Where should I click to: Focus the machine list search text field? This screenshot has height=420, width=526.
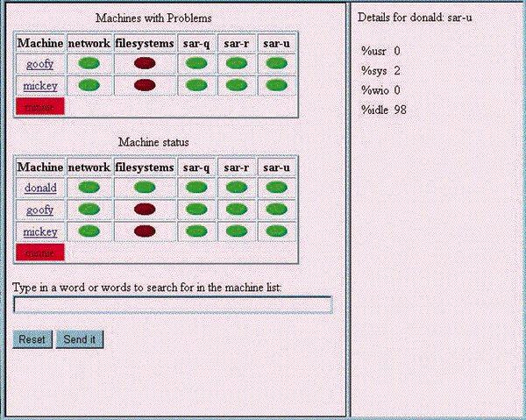[x=172, y=304]
